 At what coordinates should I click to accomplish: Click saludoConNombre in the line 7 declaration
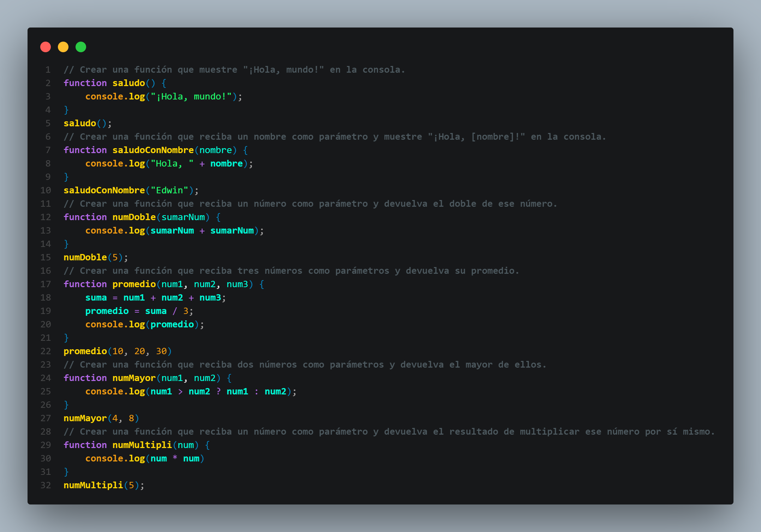point(153,150)
